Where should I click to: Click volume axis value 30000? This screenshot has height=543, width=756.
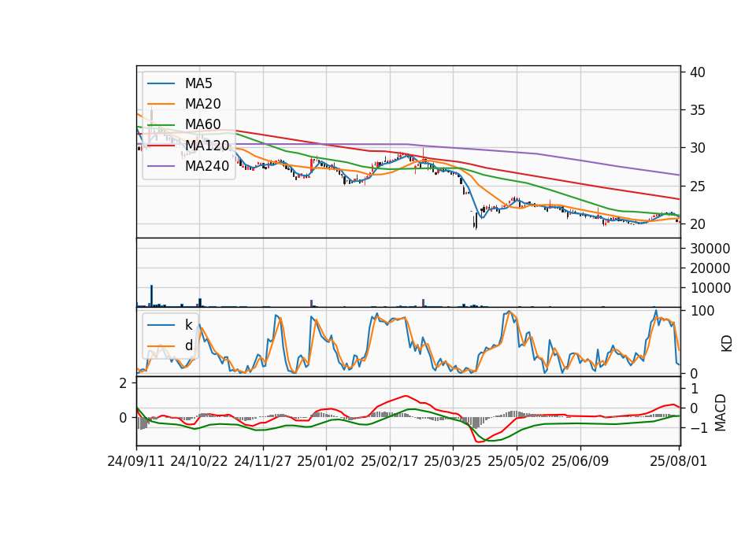coord(710,249)
